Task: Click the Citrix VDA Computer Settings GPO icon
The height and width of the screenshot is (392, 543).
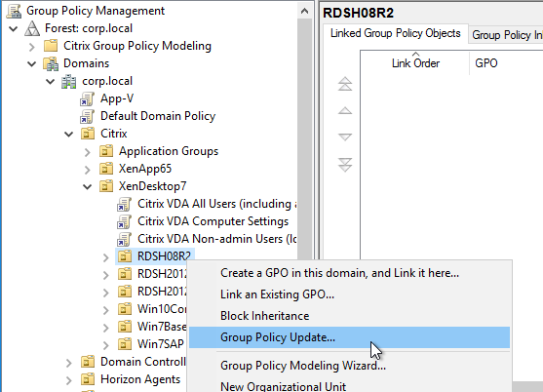Action: pyautogui.click(x=125, y=221)
